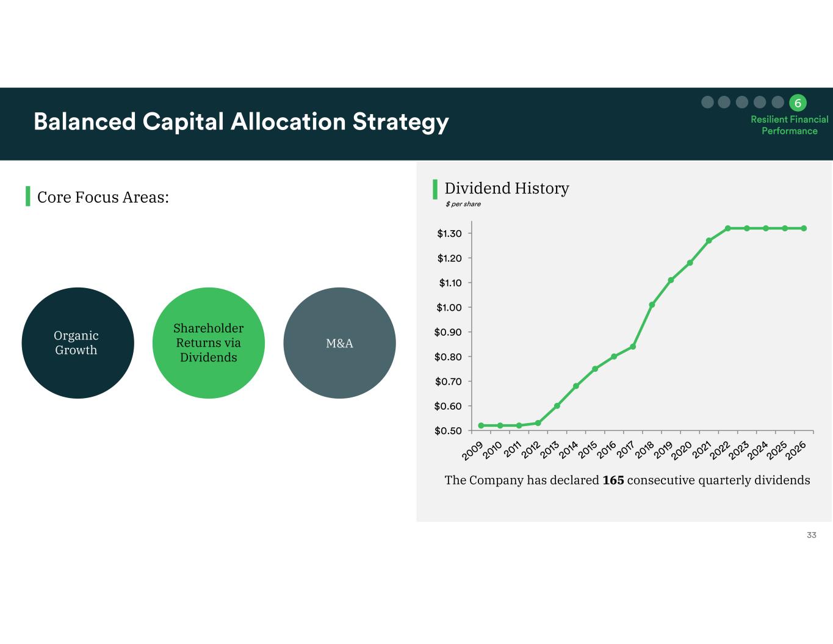Viewport: 833px width, 644px height.
Task: Select the '$1.10' y-axis label
Action: (x=450, y=283)
